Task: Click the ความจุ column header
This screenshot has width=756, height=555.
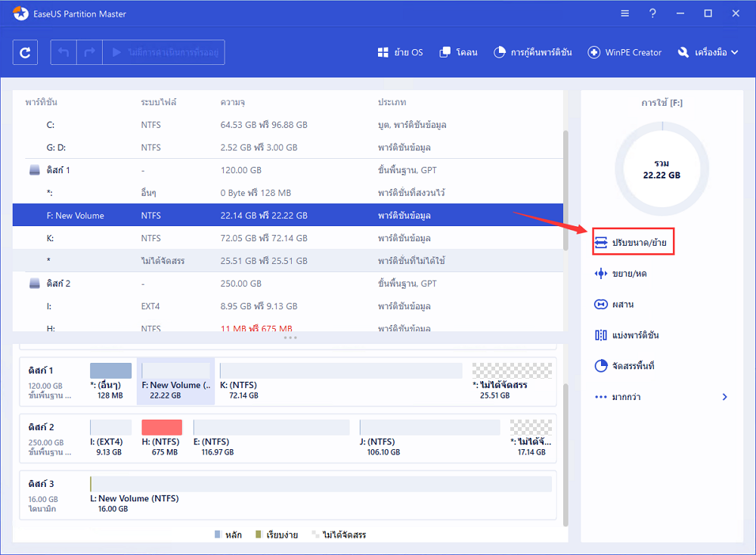Action: (x=233, y=102)
